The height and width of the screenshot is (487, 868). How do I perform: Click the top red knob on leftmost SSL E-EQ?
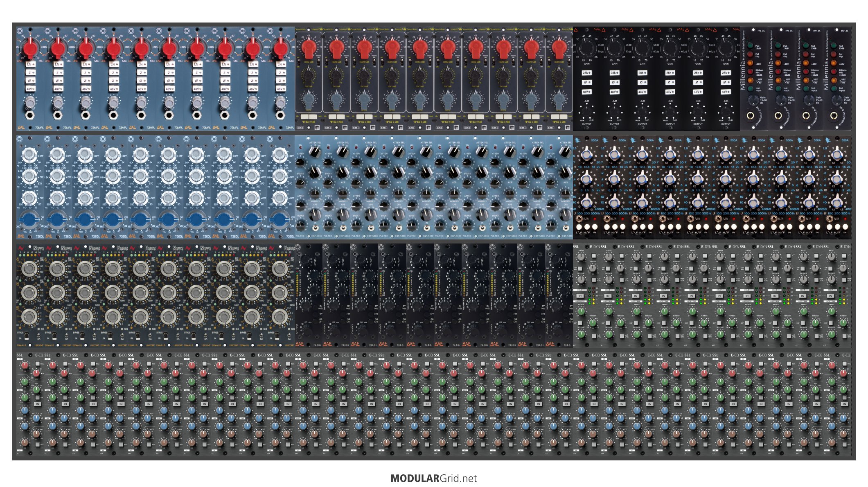click(25, 365)
